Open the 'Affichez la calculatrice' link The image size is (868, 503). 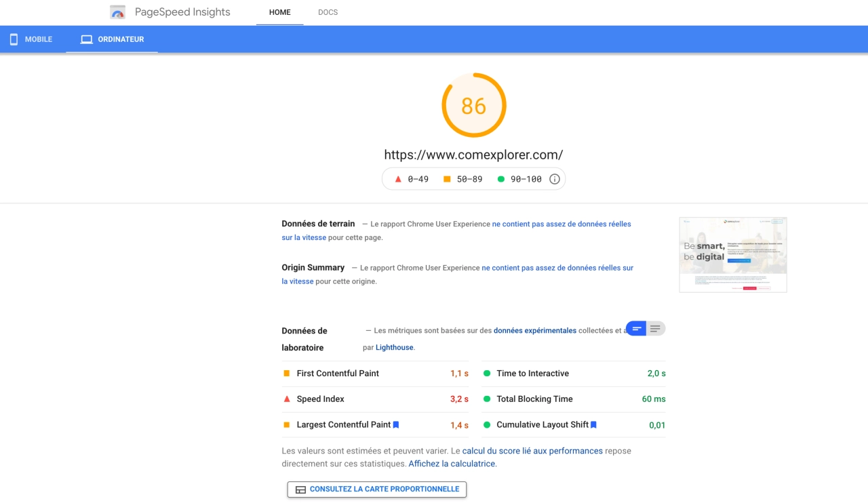coord(452,464)
